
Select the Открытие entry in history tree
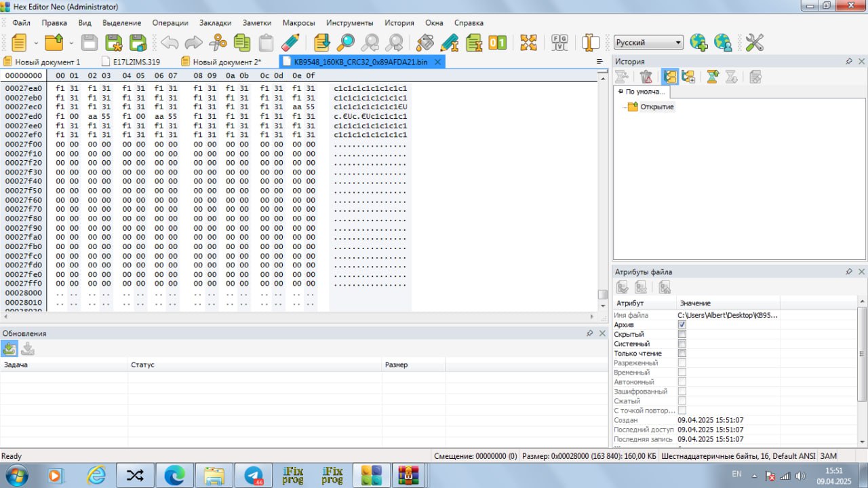pyautogui.click(x=657, y=107)
